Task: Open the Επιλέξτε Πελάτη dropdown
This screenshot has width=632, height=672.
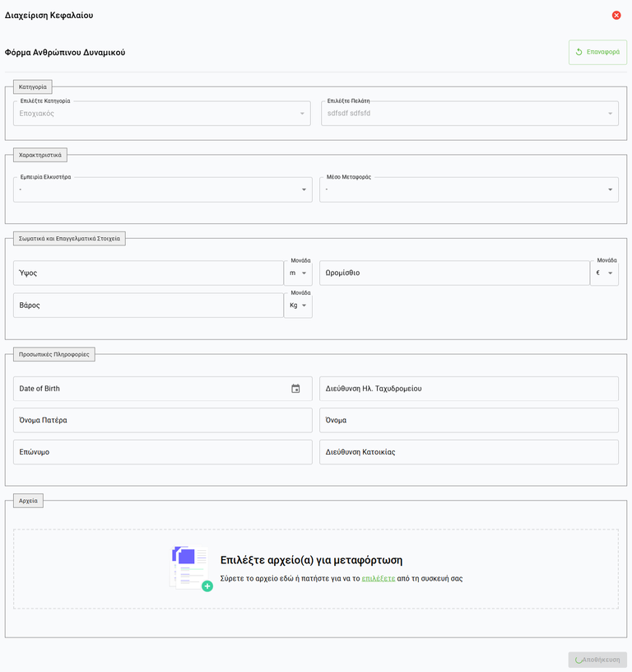Action: tap(469, 114)
